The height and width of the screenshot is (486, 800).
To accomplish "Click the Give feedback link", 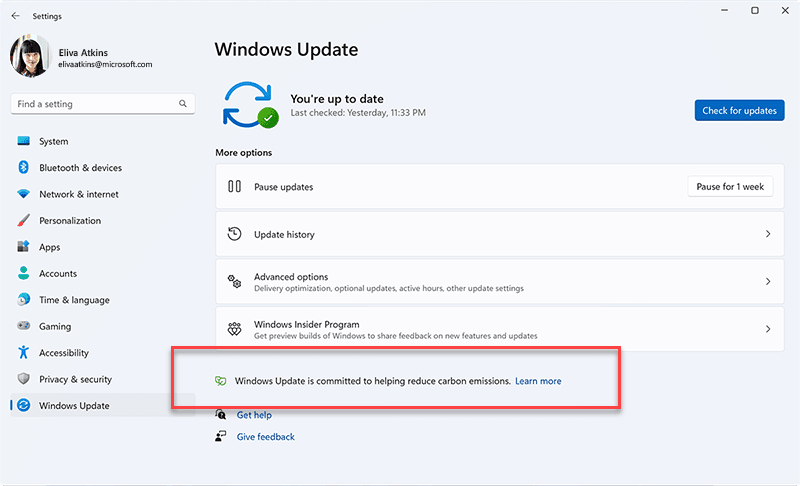I will pyautogui.click(x=265, y=437).
